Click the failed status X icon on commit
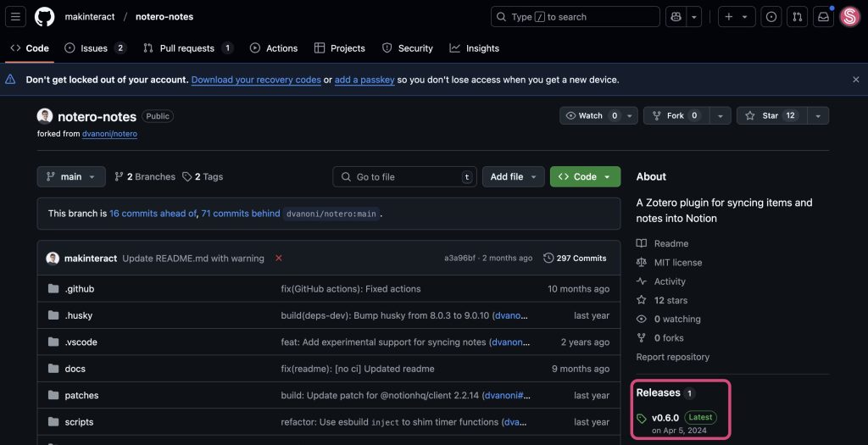This screenshot has height=445, width=868. pos(279,258)
